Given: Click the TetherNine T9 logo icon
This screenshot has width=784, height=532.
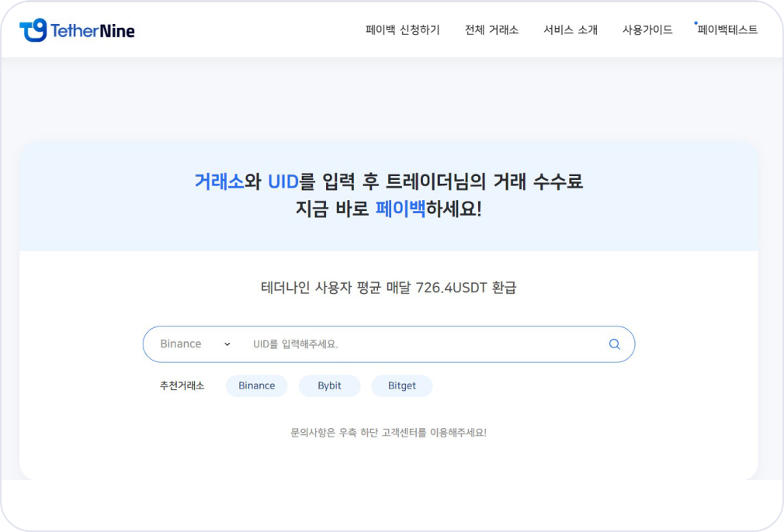Looking at the screenshot, I should pos(33,30).
